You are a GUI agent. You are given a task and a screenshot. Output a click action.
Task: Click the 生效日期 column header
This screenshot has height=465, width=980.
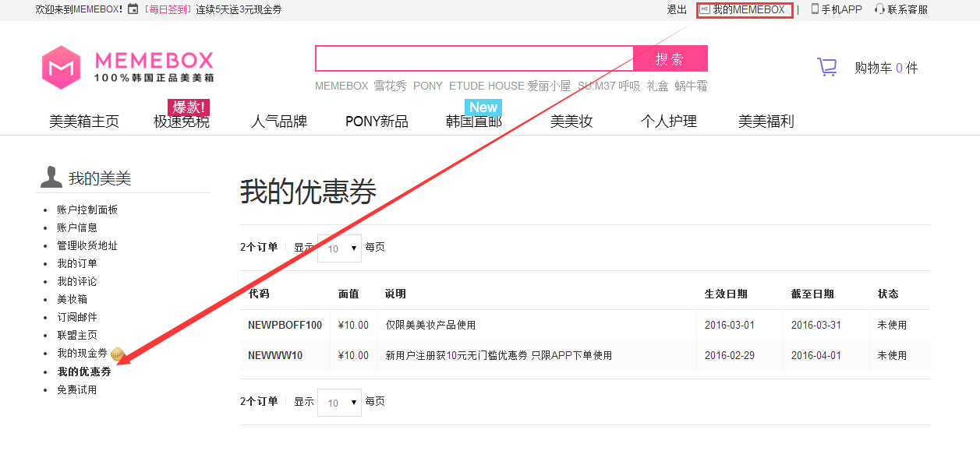point(726,294)
